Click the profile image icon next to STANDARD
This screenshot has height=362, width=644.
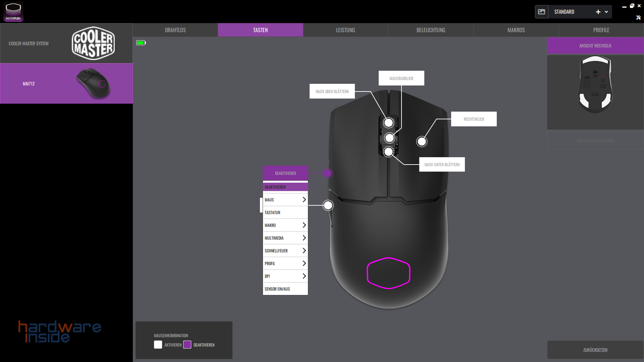click(x=542, y=11)
